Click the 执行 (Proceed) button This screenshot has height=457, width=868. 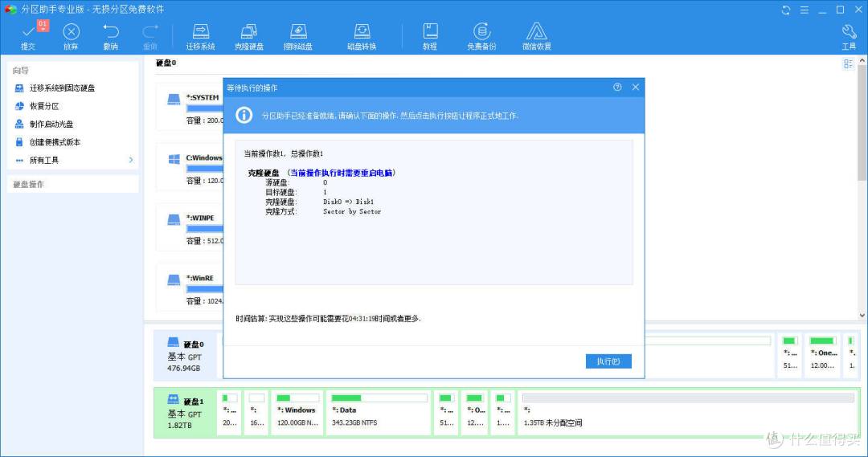(x=608, y=361)
